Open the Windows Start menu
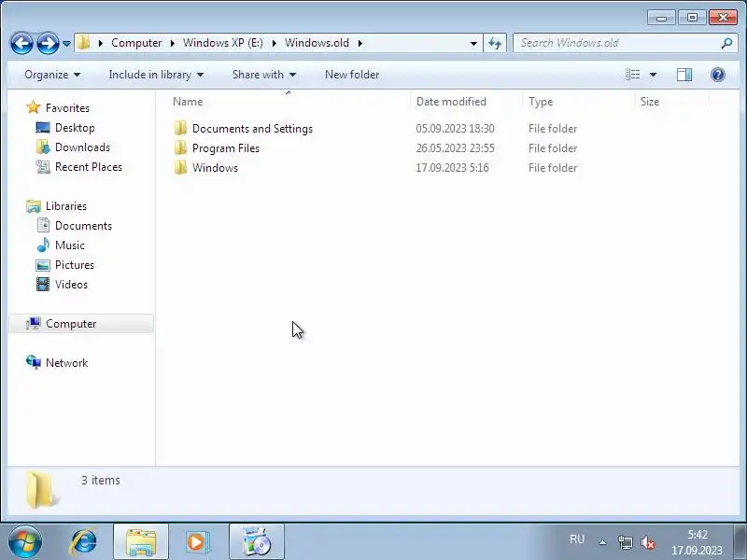Viewport: 747px width, 560px height. (x=25, y=542)
